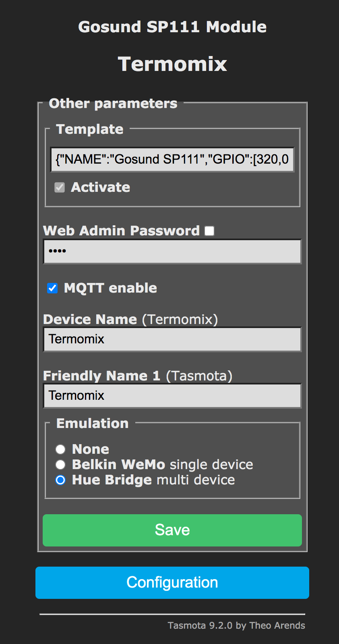This screenshot has height=644, width=339.
Task: Focus the Device Name input field
Action: pyautogui.click(x=172, y=339)
